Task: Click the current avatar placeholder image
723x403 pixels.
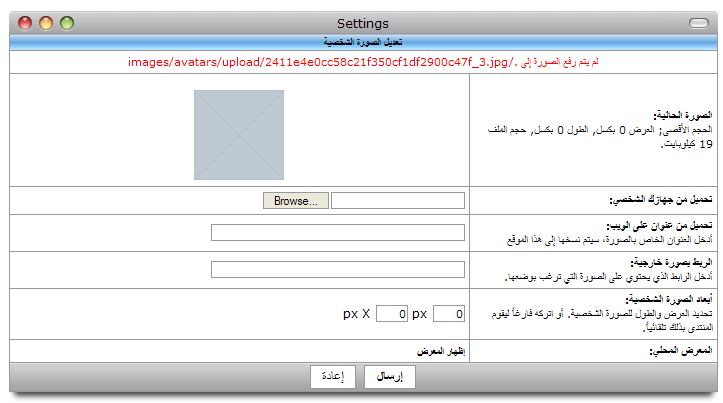Action: (x=239, y=135)
